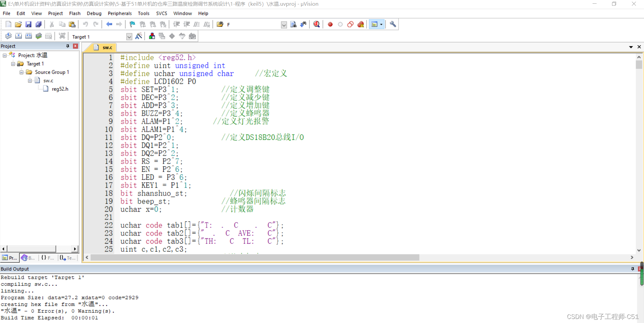Screen dimensions: 644x323
Task: Select the sw.c editor tab
Action: [x=104, y=47]
